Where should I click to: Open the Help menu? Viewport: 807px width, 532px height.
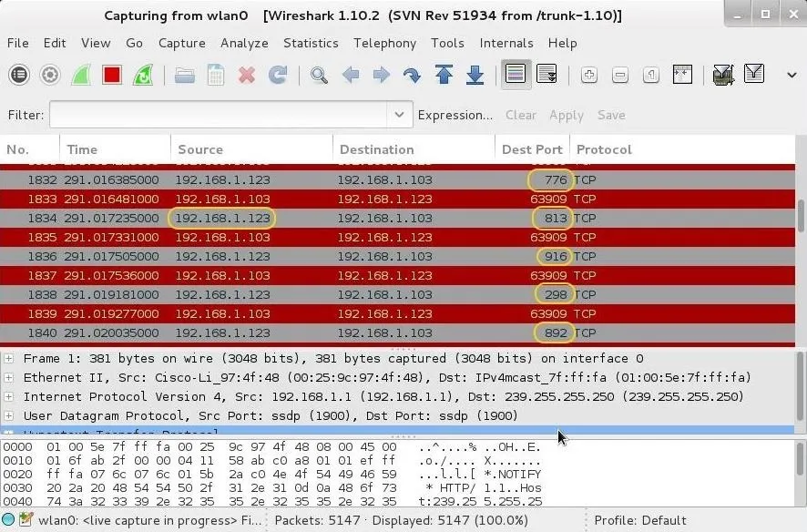tap(563, 43)
